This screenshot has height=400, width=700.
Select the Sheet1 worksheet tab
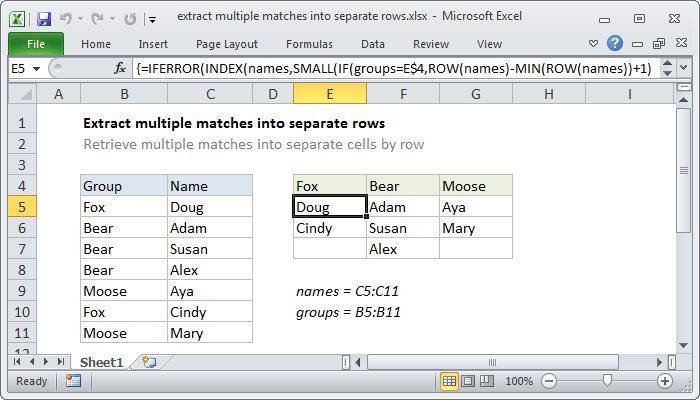(101, 361)
